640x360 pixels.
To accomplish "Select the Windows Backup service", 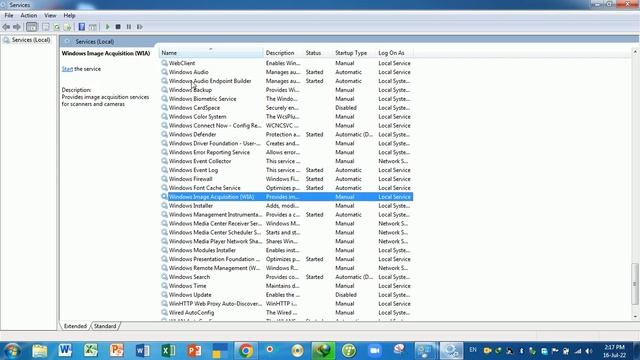I will coord(286,90).
